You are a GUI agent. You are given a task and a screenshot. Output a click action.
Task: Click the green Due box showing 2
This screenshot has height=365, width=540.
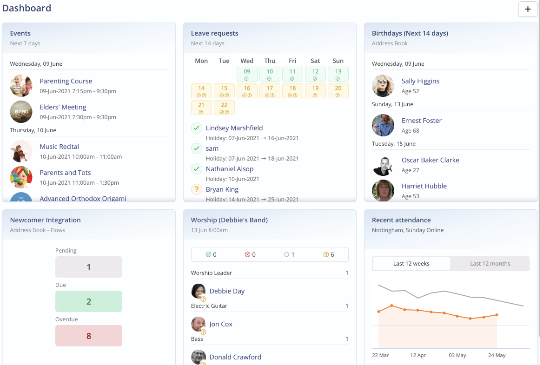pyautogui.click(x=89, y=301)
